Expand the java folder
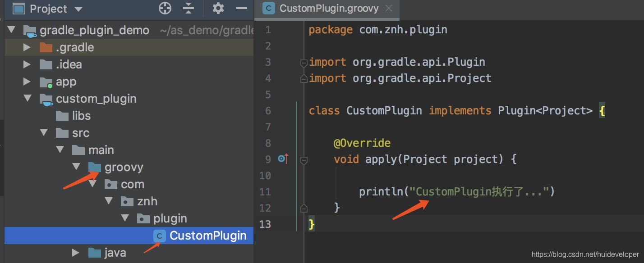 pos(75,253)
